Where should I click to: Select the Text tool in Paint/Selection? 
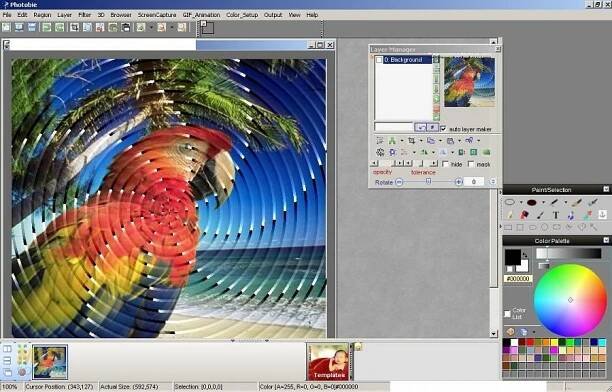(556, 215)
